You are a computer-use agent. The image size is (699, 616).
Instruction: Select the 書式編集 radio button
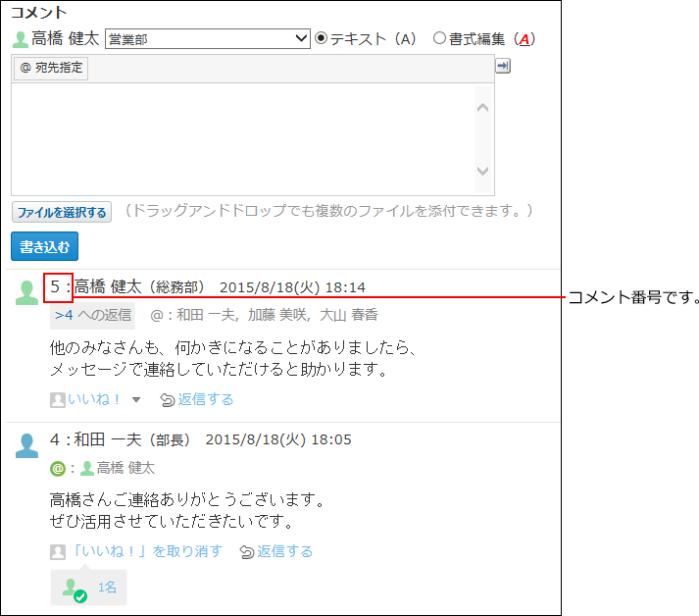click(439, 38)
